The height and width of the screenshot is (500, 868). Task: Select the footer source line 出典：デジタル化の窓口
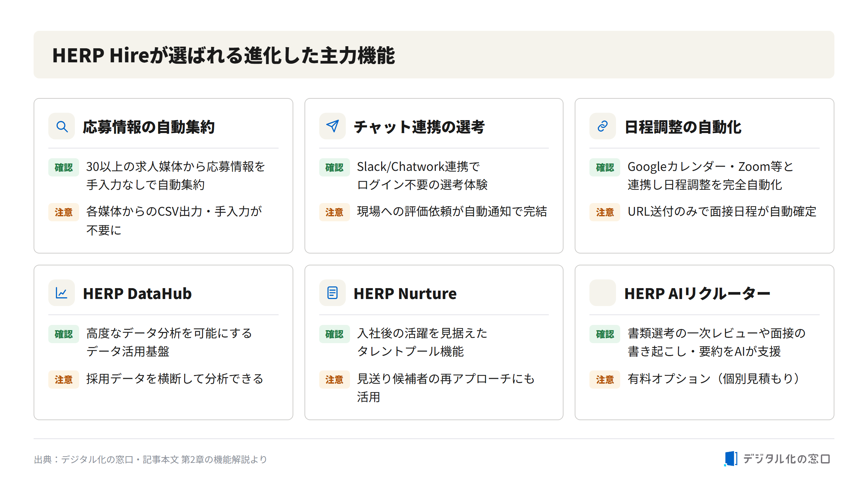tap(150, 459)
